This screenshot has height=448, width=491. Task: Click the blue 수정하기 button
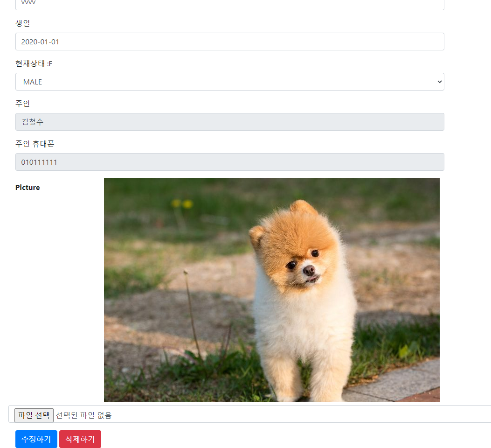[x=36, y=439]
